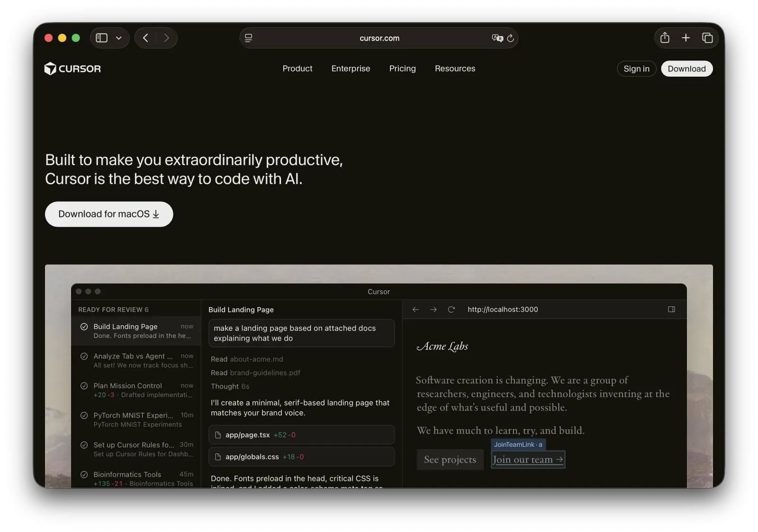Click check icon beside Analyze Tab vs Agent
Image resolution: width=758 pixels, height=532 pixels.
coord(84,356)
